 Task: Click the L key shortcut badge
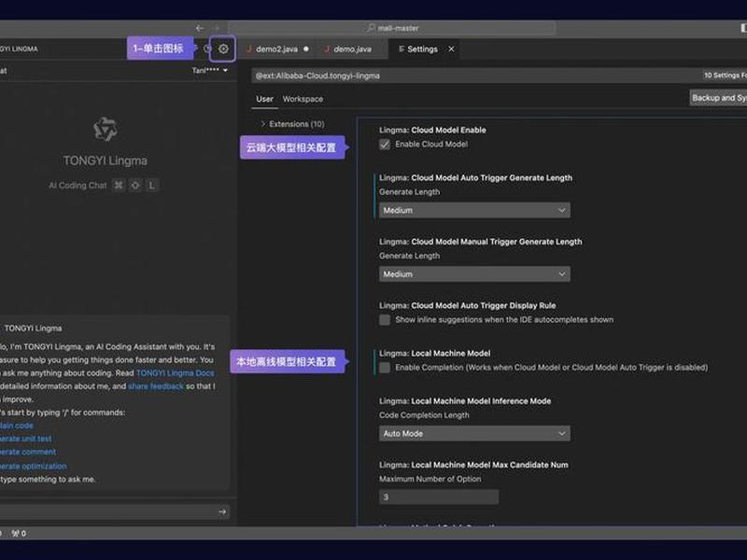tap(151, 185)
